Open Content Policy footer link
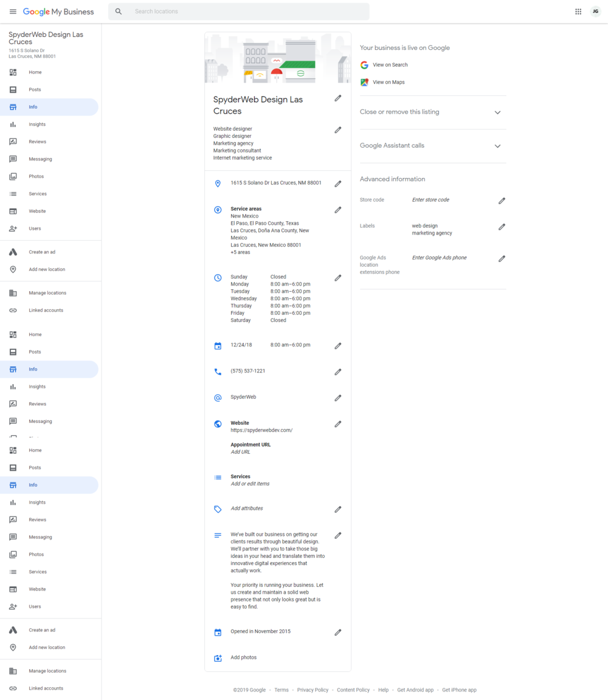 353,690
